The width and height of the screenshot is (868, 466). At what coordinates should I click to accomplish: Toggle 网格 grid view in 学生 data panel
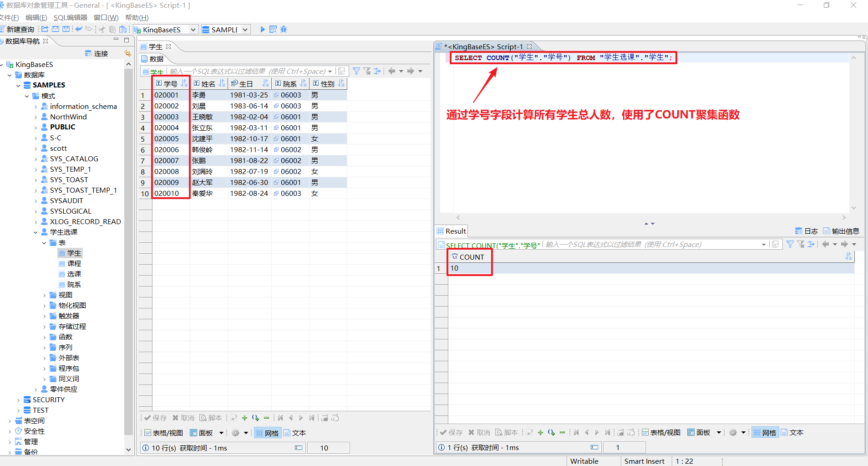pos(267,433)
